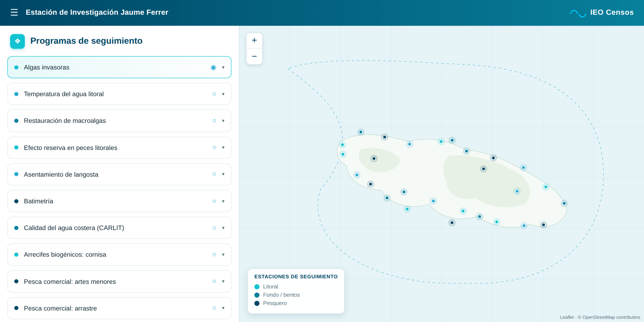Expand the Algas invasoras program arrow
Image resolution: width=644 pixels, height=322 pixels.
click(223, 67)
